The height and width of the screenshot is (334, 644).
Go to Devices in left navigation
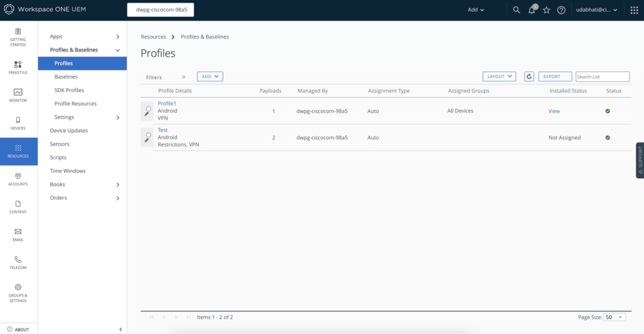(x=18, y=123)
